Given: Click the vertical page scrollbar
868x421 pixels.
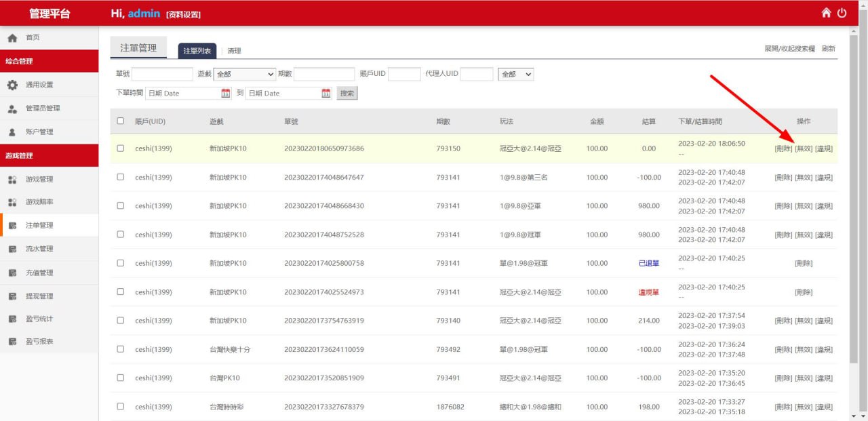Looking at the screenshot, I should pos(853,203).
